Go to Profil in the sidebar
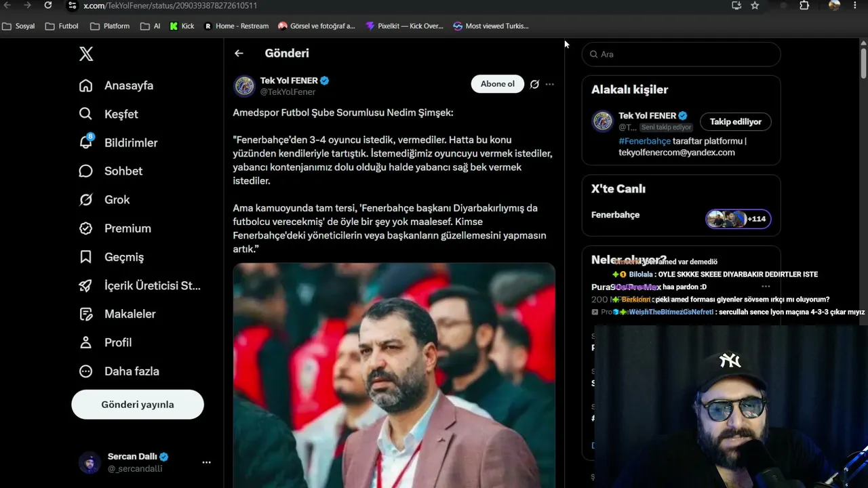868x488 pixels. click(106, 342)
